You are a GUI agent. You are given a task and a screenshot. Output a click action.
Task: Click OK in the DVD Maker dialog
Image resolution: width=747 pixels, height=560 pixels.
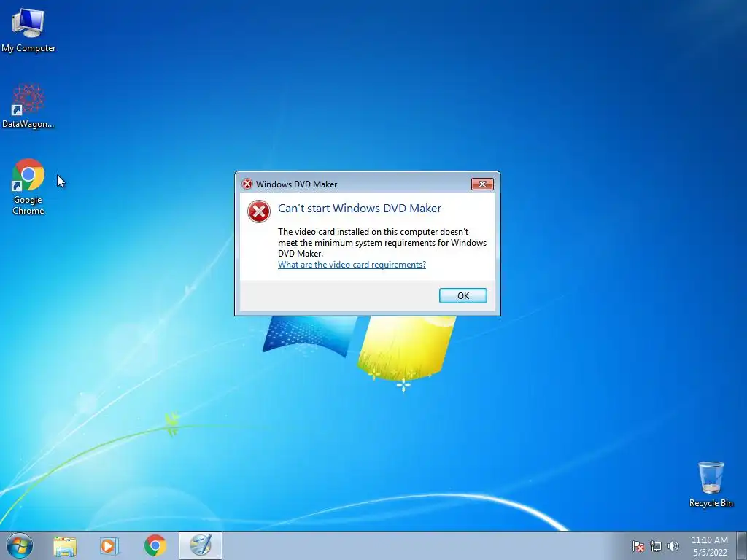(x=462, y=296)
